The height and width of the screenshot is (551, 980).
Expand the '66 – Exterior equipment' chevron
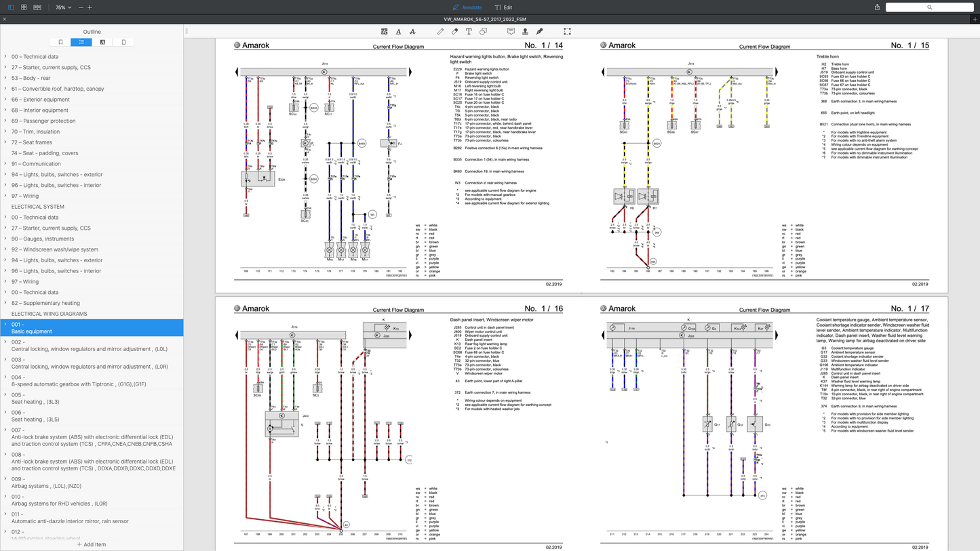5,100
